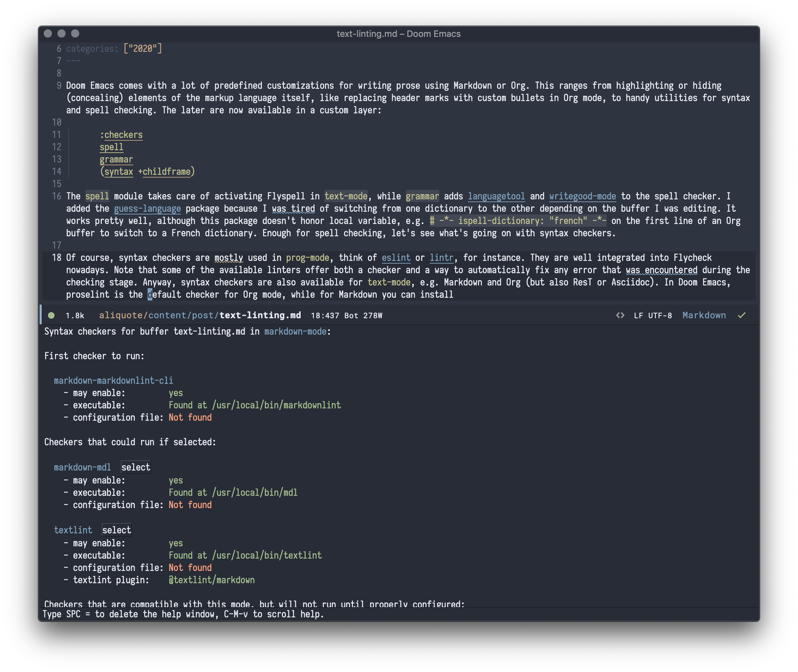Image resolution: width=798 pixels, height=672 pixels.
Task: Open the lintr link
Action: (441, 257)
